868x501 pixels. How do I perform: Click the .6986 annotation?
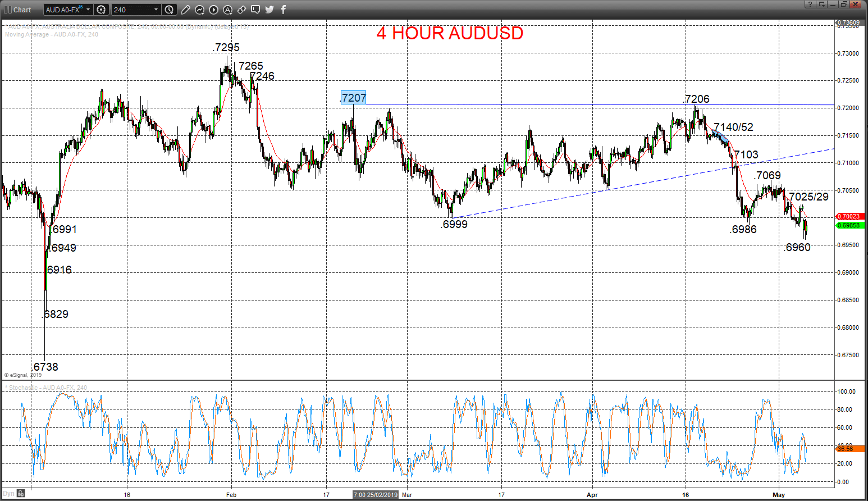[x=743, y=230]
